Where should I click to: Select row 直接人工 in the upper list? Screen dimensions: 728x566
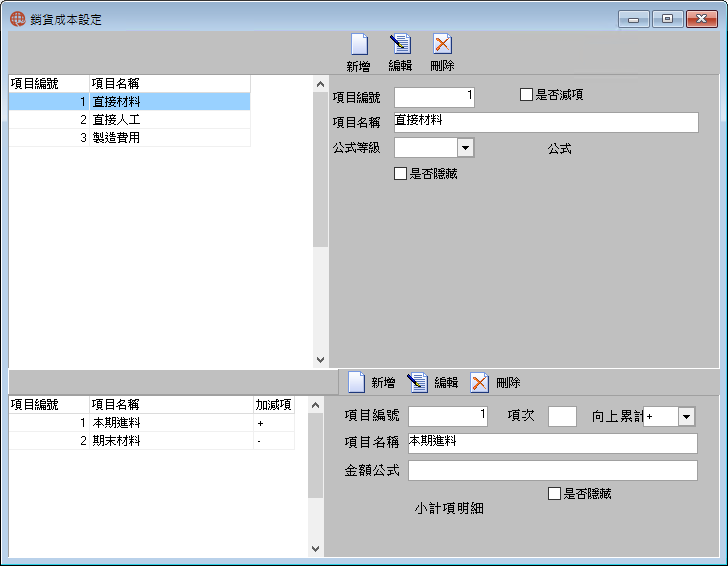point(130,119)
